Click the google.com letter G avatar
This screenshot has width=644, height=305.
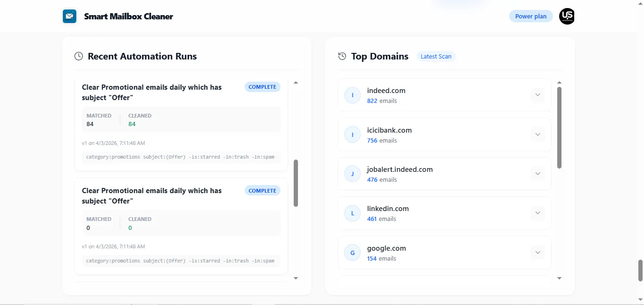tap(352, 253)
